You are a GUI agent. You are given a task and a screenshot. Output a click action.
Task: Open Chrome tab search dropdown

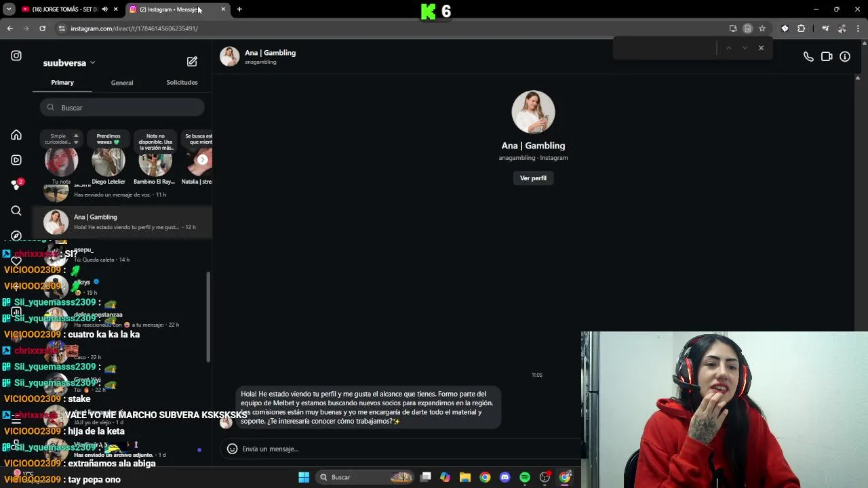point(9,9)
